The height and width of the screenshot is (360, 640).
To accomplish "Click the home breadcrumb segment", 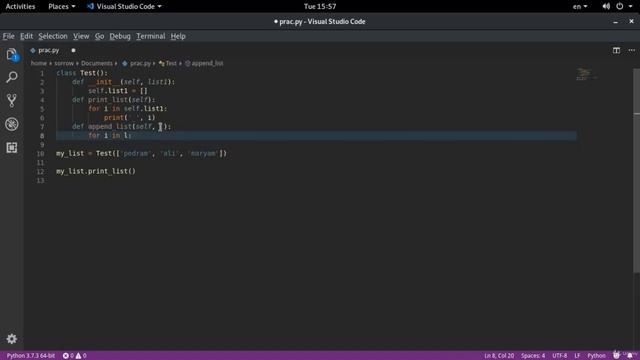I will [x=39, y=63].
